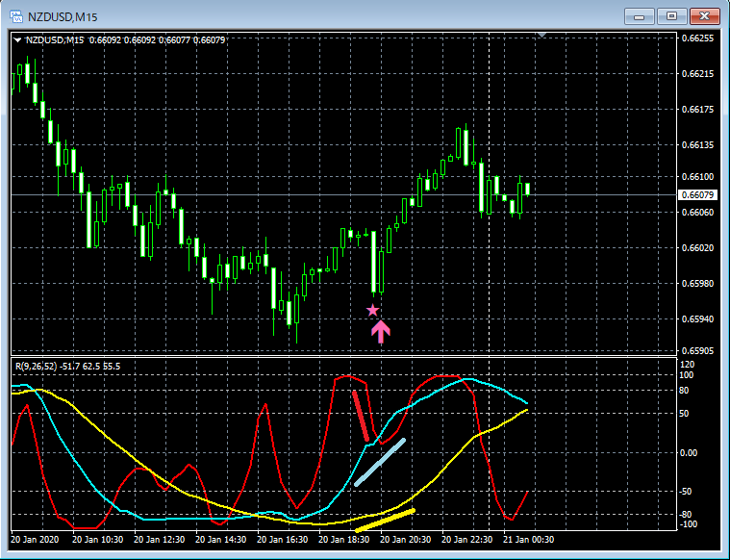Screen dimensions: 730x560
Task: Click the 20 Jan 14:30 time label
Action: tap(220, 540)
